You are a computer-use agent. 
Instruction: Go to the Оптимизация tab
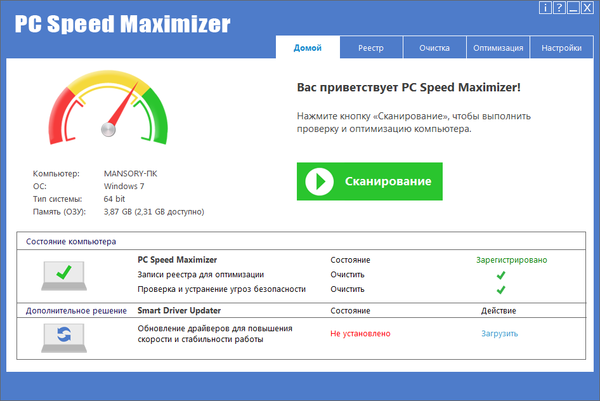498,48
